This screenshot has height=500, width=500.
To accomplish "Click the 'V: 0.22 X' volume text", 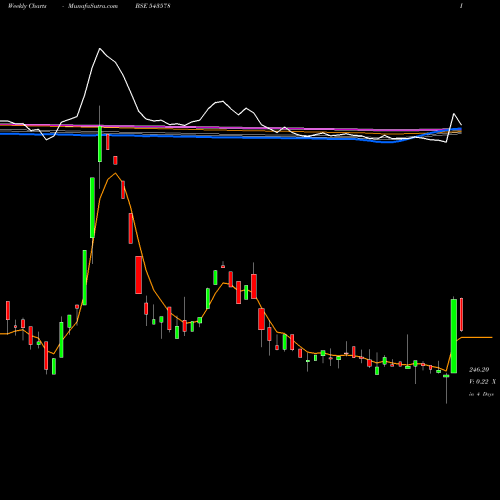I will [482, 382].
